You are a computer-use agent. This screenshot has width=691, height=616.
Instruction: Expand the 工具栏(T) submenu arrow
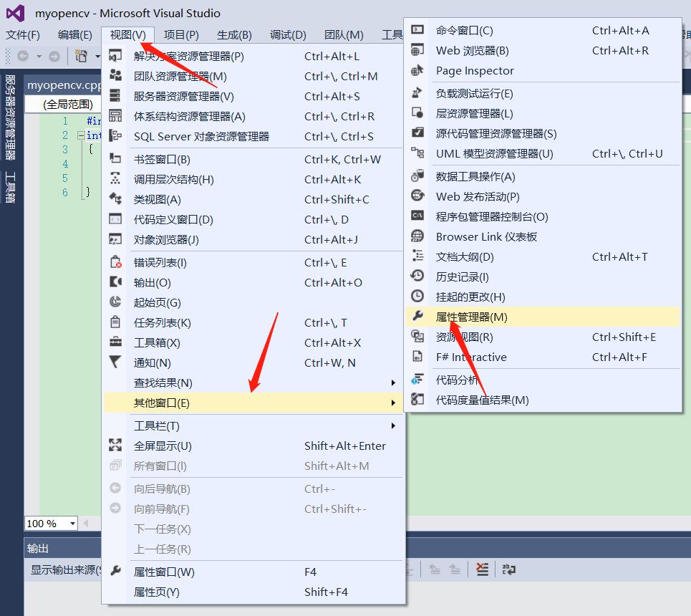tap(393, 425)
